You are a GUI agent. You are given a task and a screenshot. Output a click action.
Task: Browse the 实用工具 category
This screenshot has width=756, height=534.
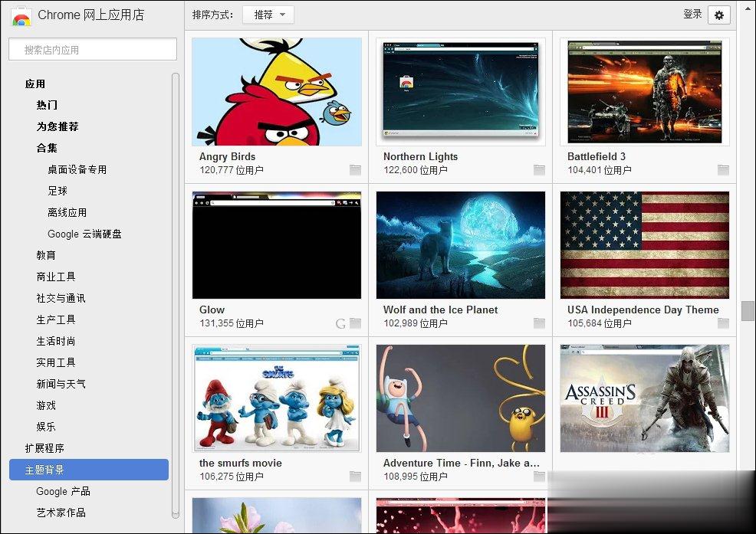pyautogui.click(x=56, y=362)
